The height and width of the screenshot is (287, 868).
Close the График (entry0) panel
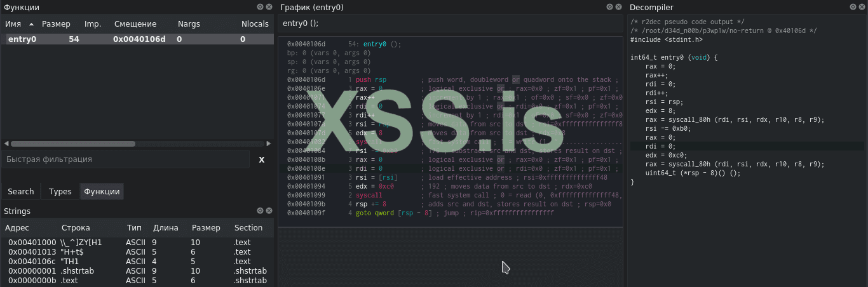tap(618, 7)
